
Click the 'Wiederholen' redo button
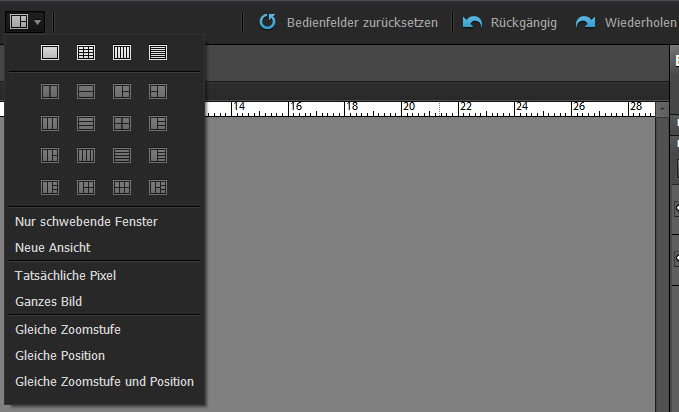pyautogui.click(x=626, y=22)
